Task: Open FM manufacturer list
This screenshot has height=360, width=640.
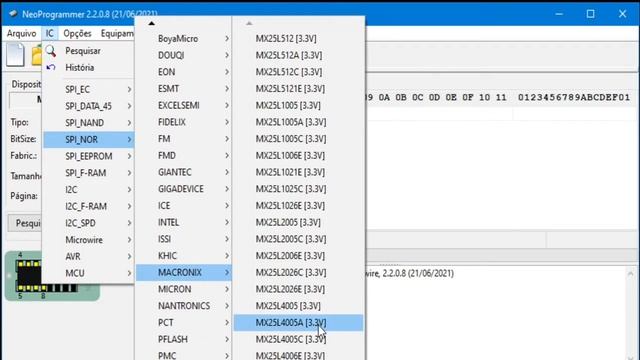Action: pyautogui.click(x=184, y=139)
